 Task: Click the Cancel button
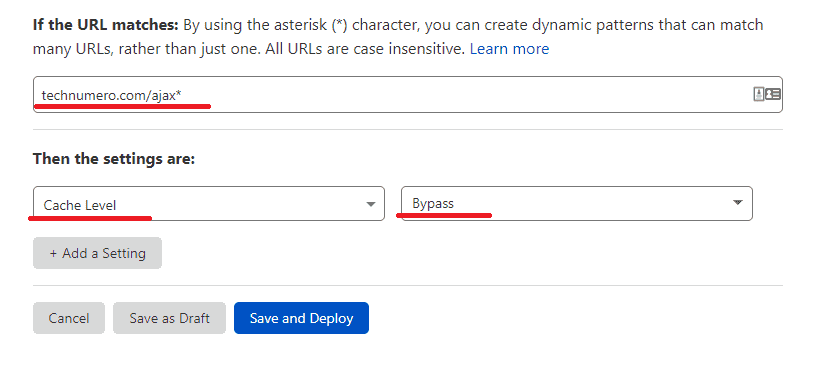pyautogui.click(x=69, y=318)
